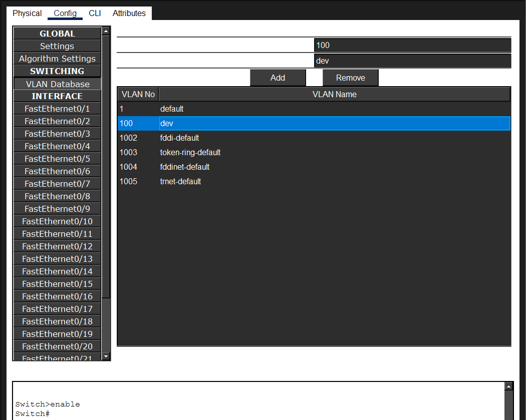Select FastEthernet0/18 interface
This screenshot has width=526, height=420.
point(57,321)
